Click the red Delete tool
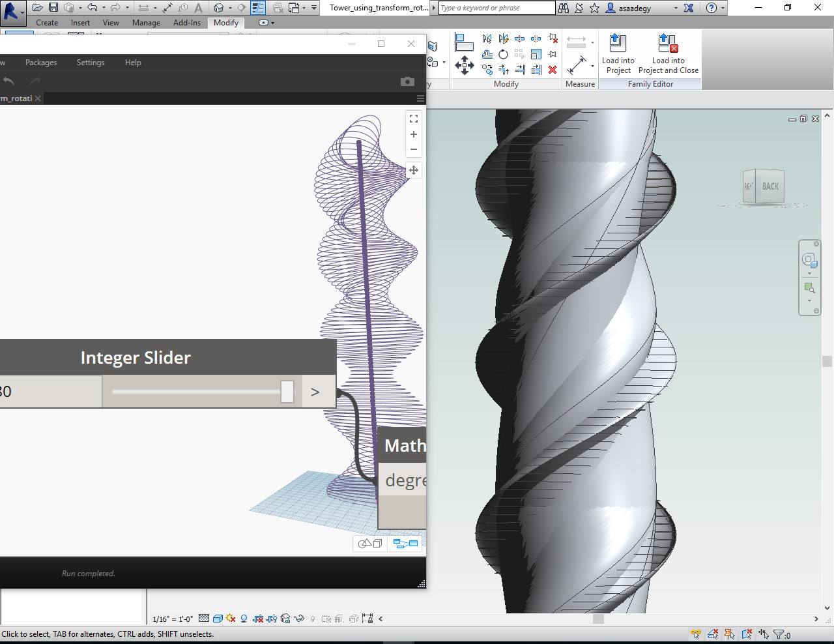 pyautogui.click(x=553, y=70)
